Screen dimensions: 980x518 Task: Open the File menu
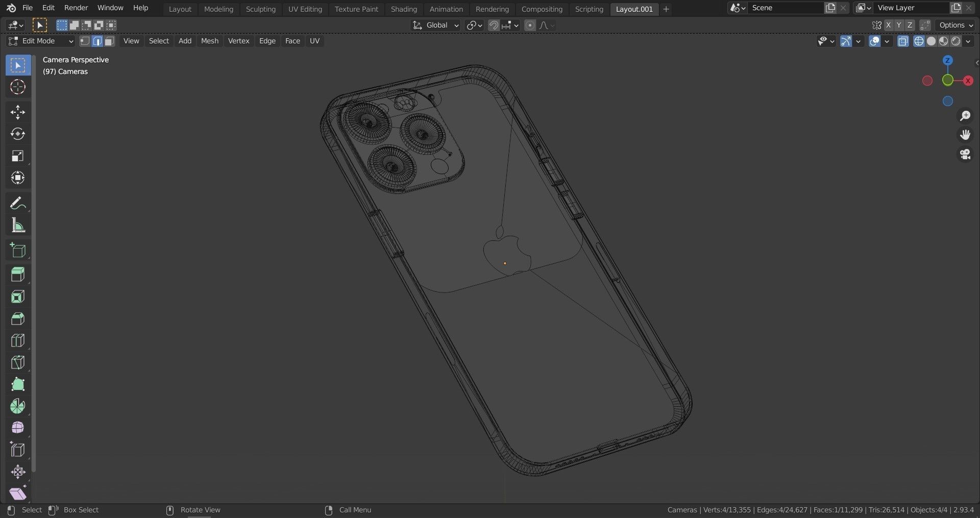[x=28, y=8]
